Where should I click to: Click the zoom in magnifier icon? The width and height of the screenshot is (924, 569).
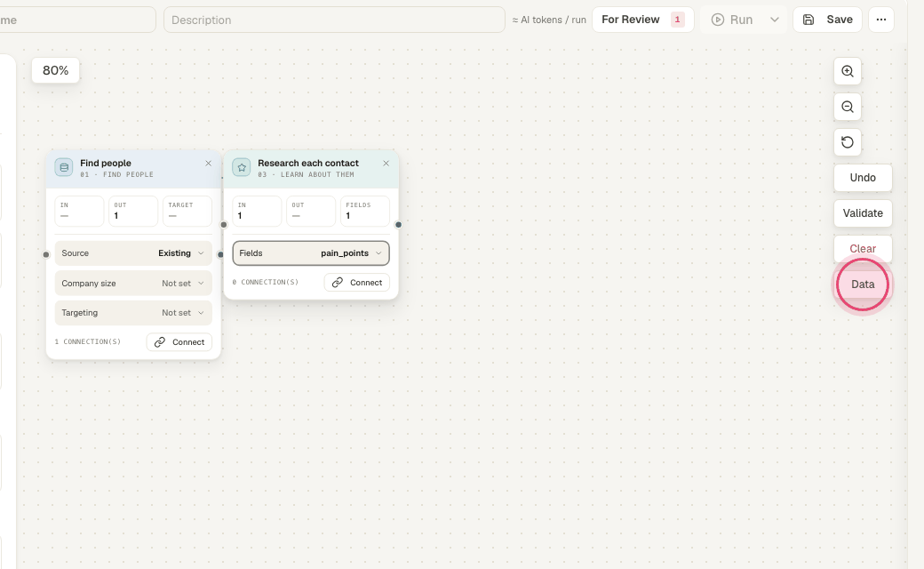(848, 71)
